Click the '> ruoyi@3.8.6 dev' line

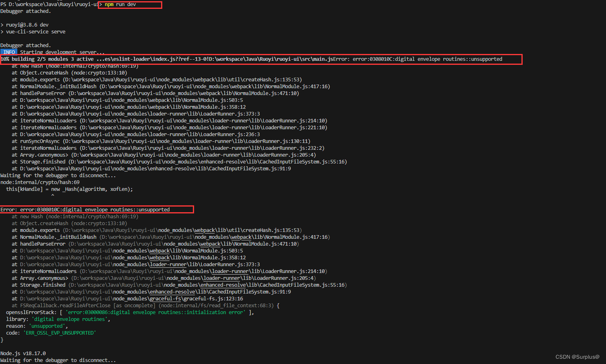(x=25, y=25)
